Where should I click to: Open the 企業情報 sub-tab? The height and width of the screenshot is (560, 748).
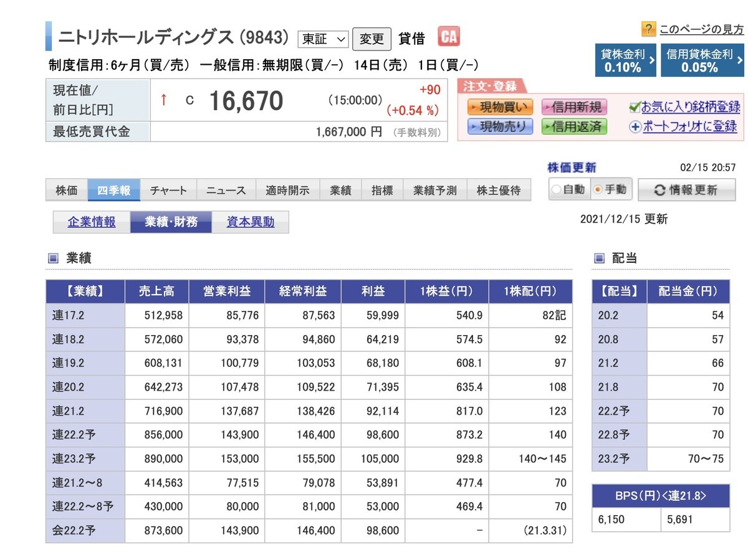coord(92,222)
